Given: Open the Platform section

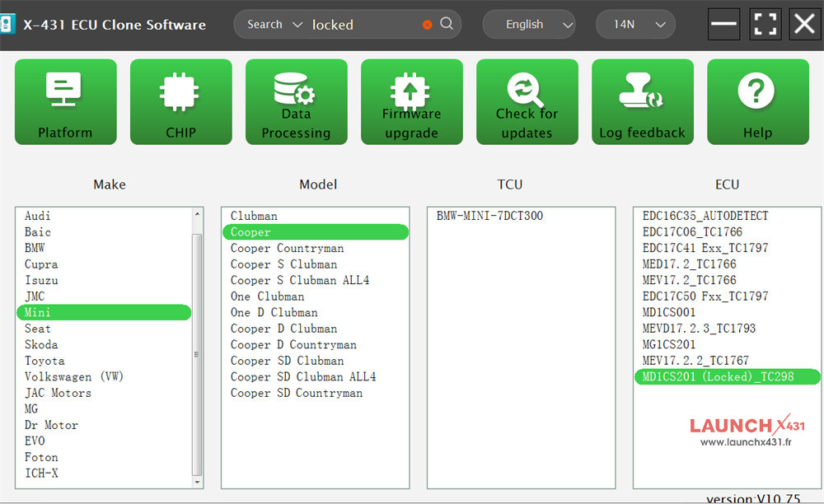Looking at the screenshot, I should pos(66,102).
